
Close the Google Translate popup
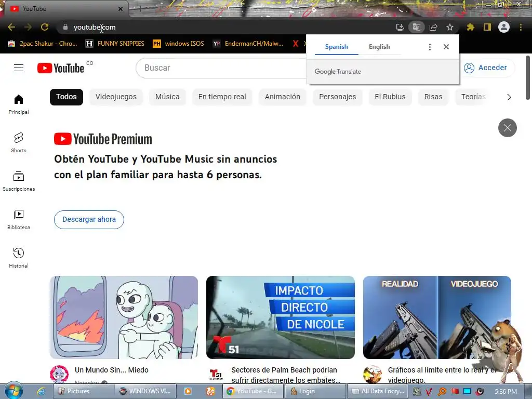pyautogui.click(x=446, y=47)
